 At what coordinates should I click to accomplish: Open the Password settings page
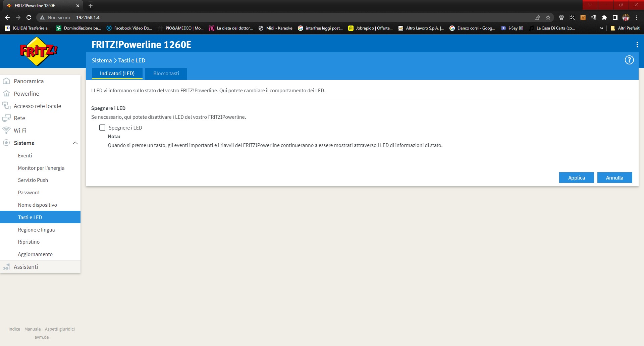pyautogui.click(x=29, y=193)
